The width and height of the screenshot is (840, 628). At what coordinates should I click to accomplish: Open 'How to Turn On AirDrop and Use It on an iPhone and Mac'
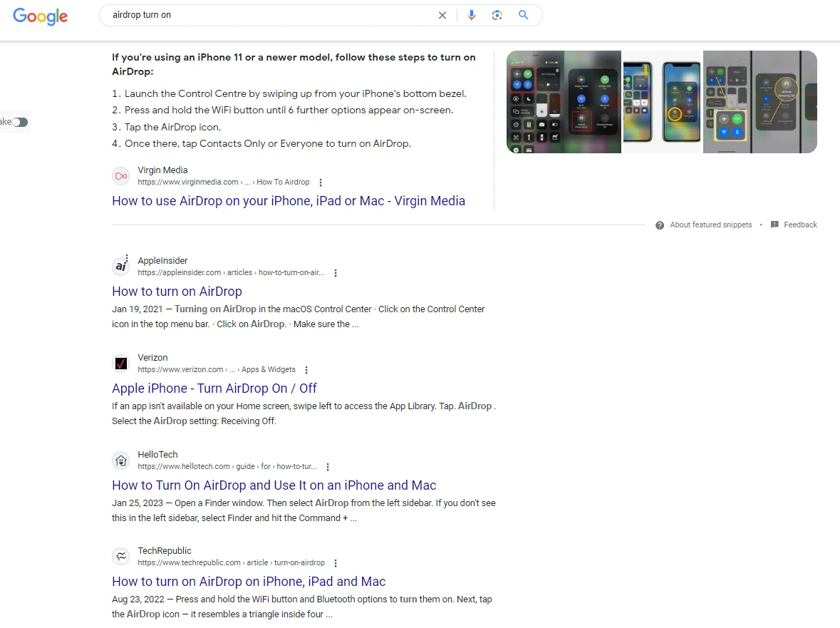click(274, 485)
